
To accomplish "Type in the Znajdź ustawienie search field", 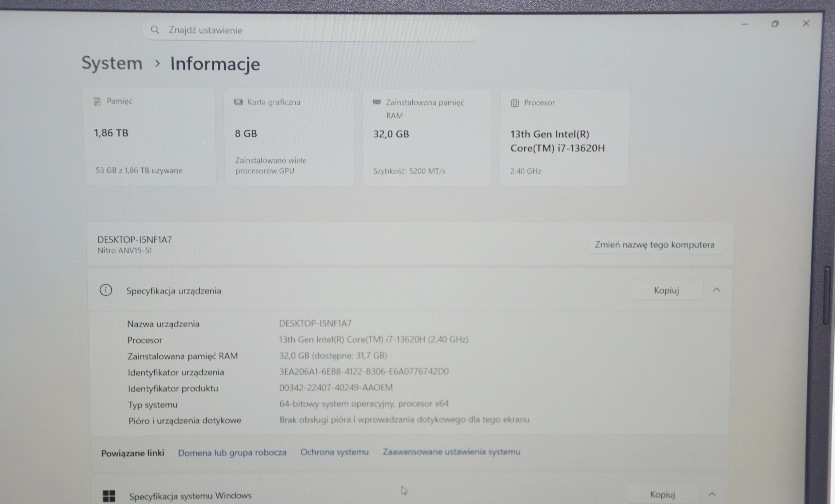I will [312, 30].
